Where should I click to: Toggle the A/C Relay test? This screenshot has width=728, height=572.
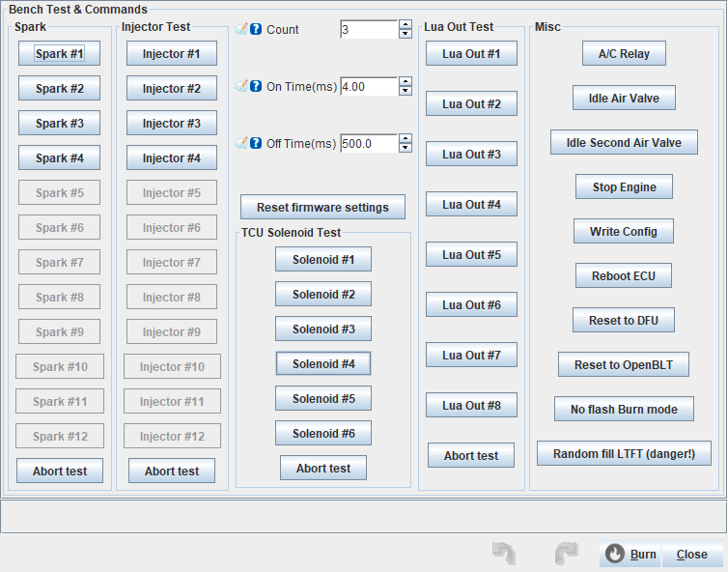click(x=624, y=53)
